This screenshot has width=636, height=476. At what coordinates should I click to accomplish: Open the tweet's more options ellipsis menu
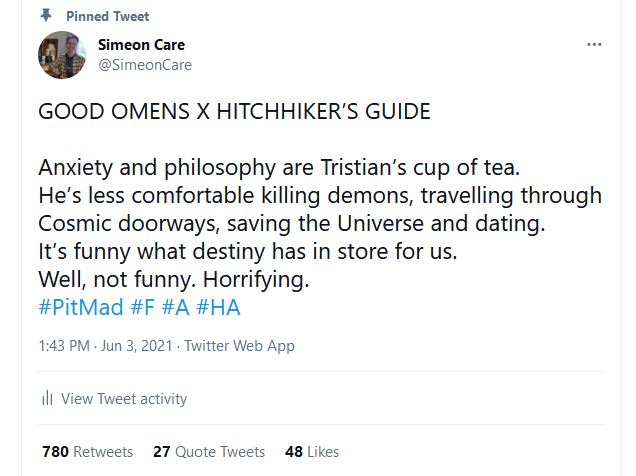tap(595, 46)
